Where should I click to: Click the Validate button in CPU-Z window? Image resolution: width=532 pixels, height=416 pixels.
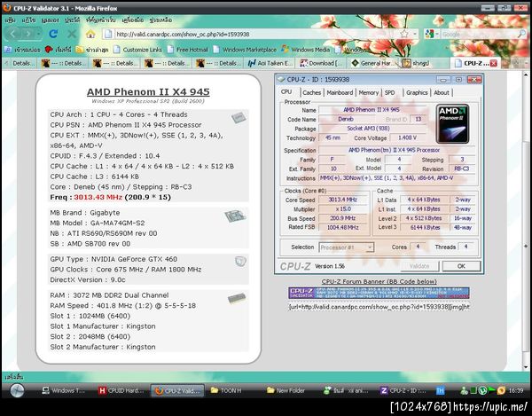[419, 266]
